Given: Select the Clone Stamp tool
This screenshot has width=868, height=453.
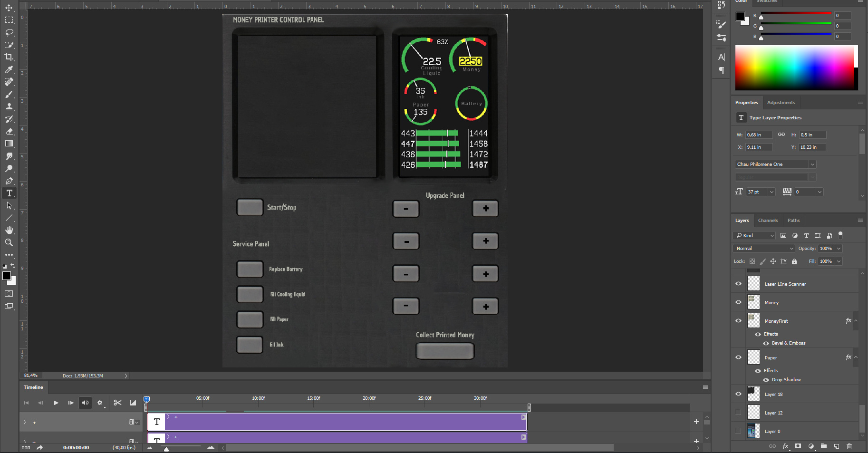Looking at the screenshot, I should pos(9,106).
